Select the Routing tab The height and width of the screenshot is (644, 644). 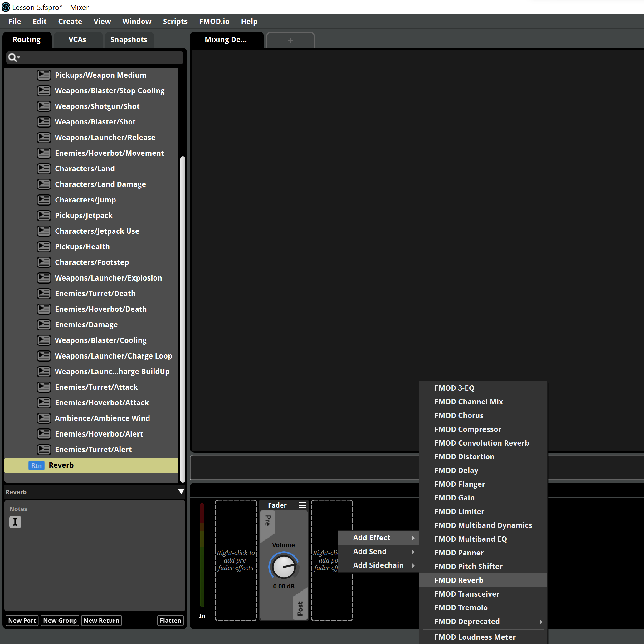[27, 40]
